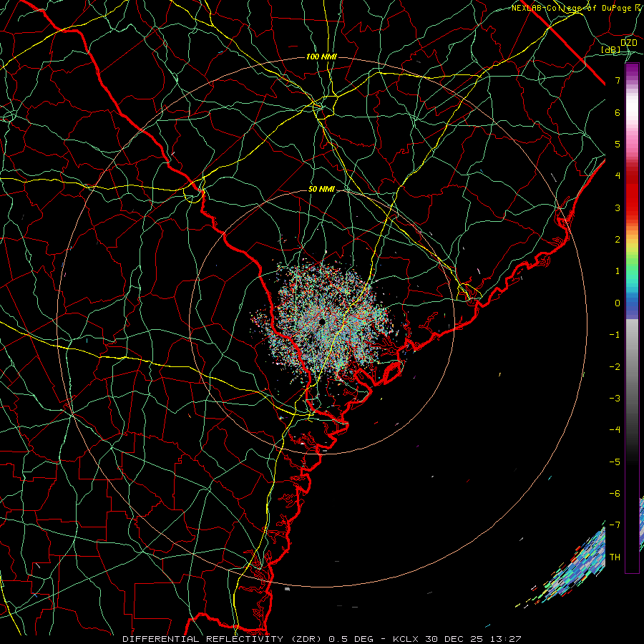The height and width of the screenshot is (644, 644).
Task: Click the value 6 on the color scale
Action: click(618, 112)
